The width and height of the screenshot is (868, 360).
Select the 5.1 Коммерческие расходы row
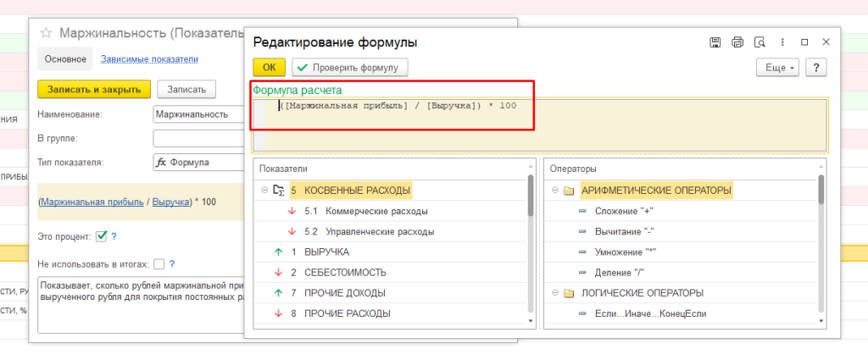coord(390,211)
